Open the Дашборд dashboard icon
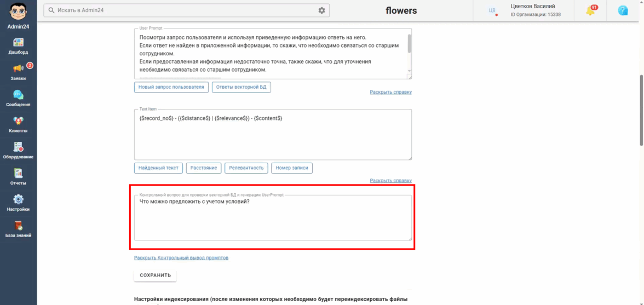Viewport: 644px width, 305px height. pos(18,43)
